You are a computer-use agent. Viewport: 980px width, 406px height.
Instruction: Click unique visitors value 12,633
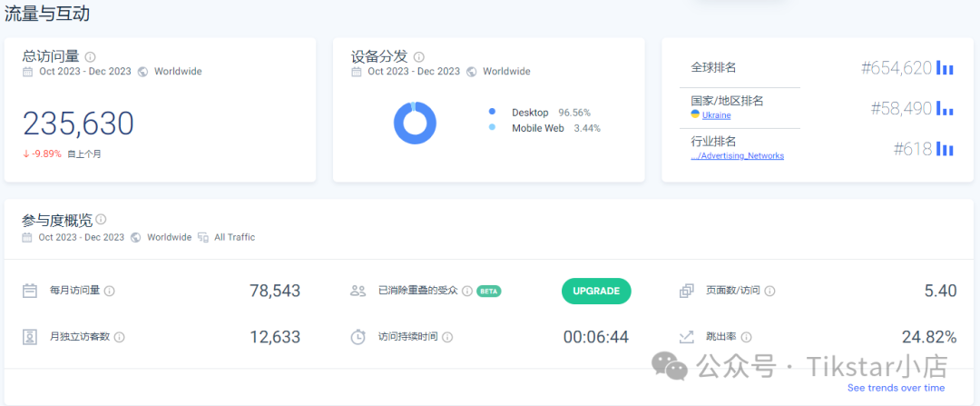pyautogui.click(x=275, y=337)
